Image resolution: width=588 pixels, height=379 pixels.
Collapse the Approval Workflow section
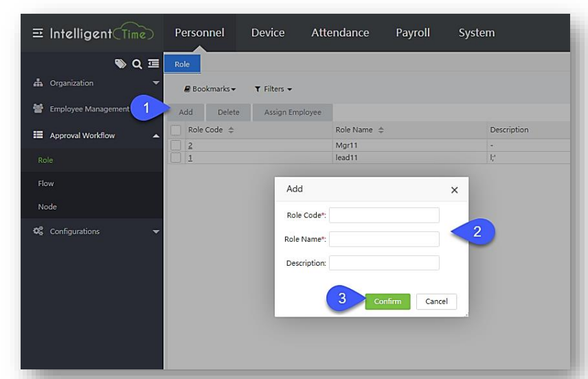155,136
